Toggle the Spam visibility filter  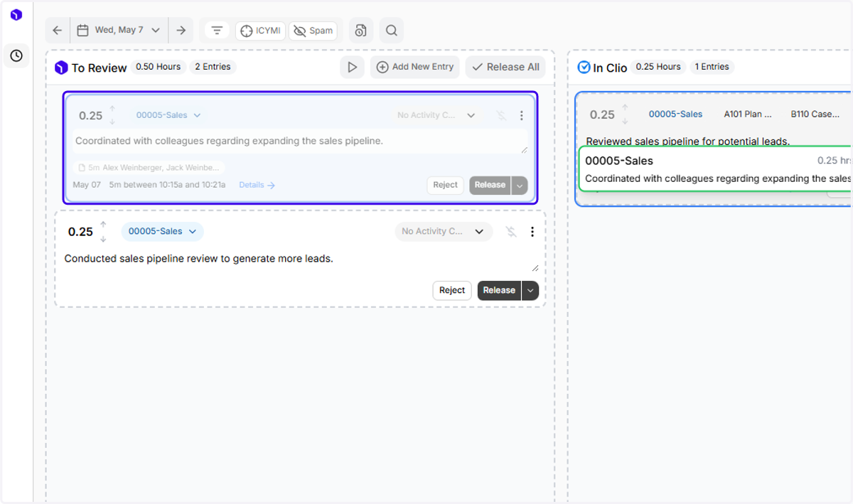[313, 31]
